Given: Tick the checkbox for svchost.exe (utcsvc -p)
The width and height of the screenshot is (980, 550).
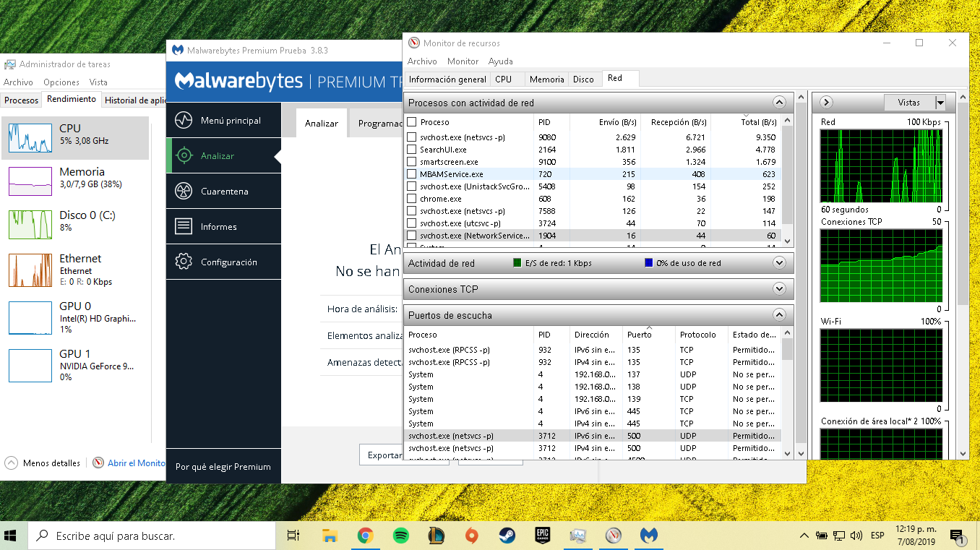Looking at the screenshot, I should pyautogui.click(x=411, y=223).
